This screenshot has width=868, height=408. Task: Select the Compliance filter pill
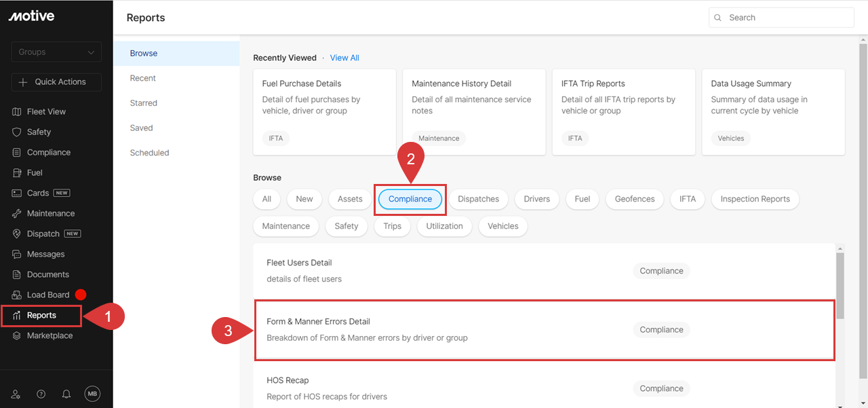(410, 199)
